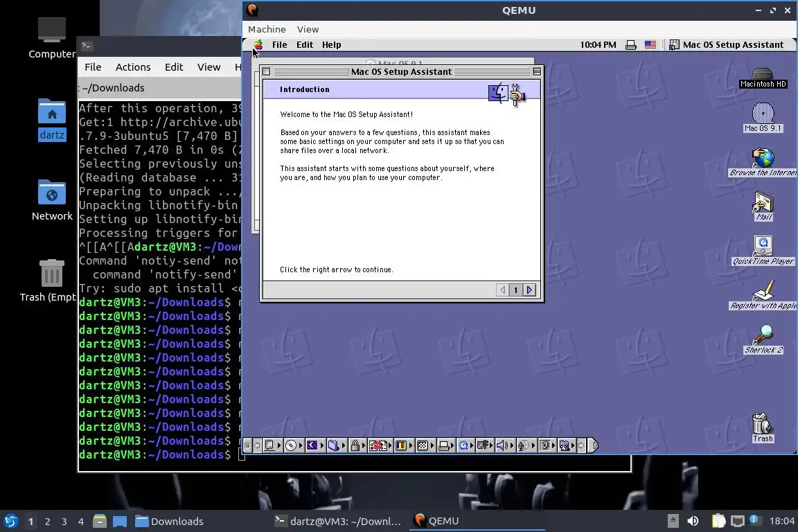This screenshot has height=532, width=798.
Task: Open the QEMU View menu
Action: [x=308, y=30]
